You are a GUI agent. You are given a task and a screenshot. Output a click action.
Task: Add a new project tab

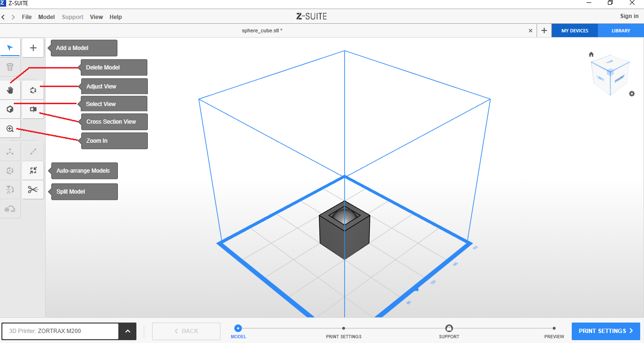coord(545,30)
